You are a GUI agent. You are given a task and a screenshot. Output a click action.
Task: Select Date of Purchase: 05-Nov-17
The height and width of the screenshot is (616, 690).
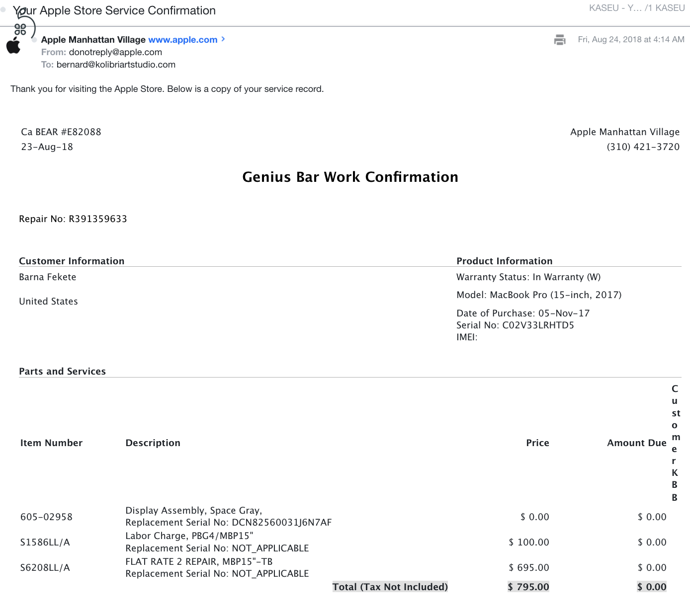[523, 313]
